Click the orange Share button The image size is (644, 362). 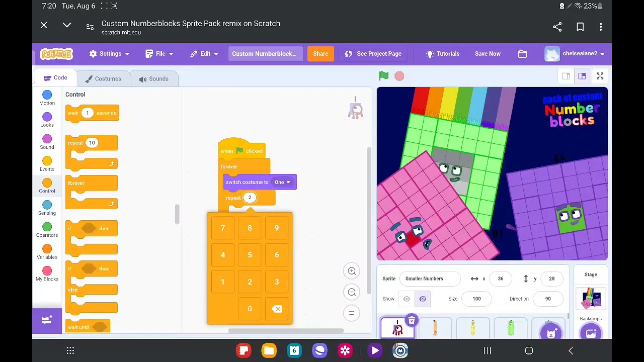[320, 54]
